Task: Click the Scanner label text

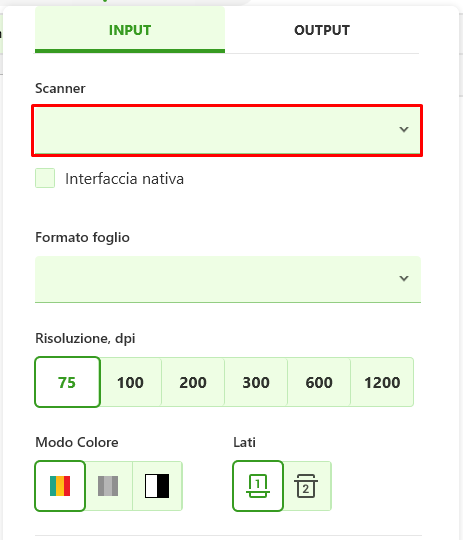Action: tap(60, 89)
